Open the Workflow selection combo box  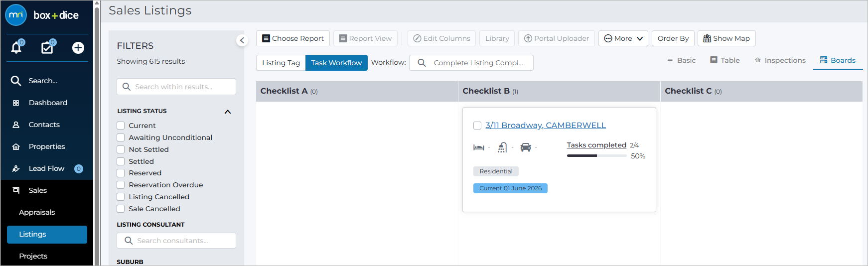(471, 63)
